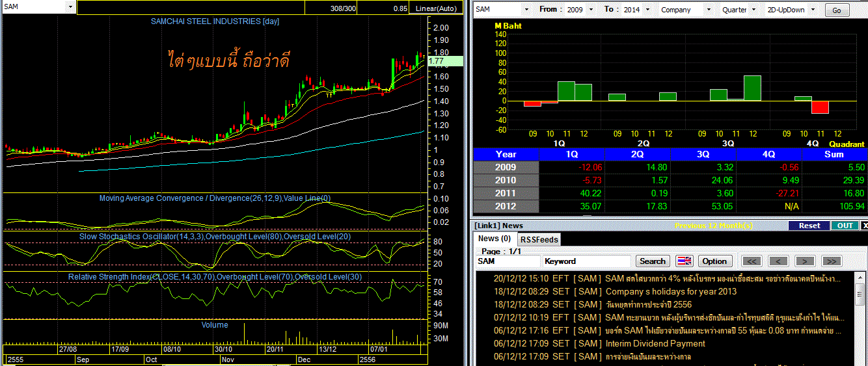Click the Reset button
The height and width of the screenshot is (366, 868).
(809, 226)
